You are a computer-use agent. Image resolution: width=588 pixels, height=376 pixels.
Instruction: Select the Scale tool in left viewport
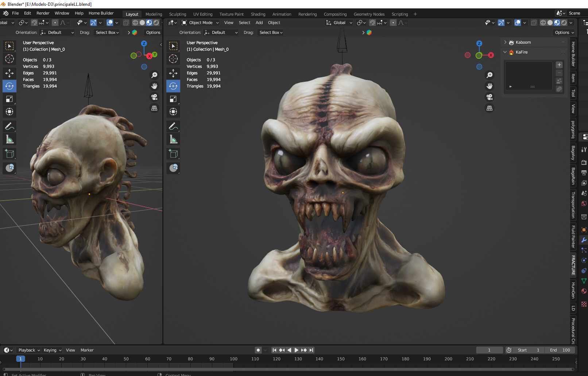pyautogui.click(x=9, y=99)
